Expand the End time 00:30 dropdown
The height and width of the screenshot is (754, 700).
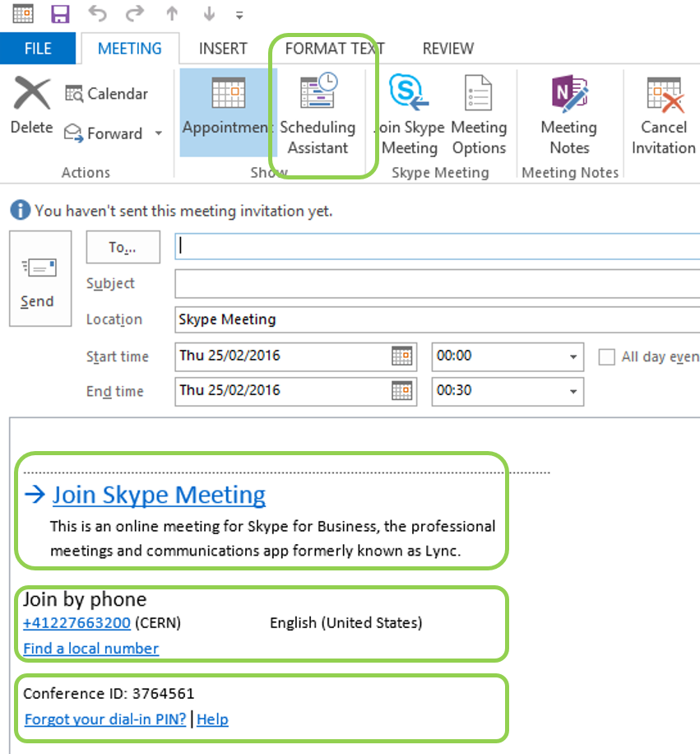[x=573, y=392]
